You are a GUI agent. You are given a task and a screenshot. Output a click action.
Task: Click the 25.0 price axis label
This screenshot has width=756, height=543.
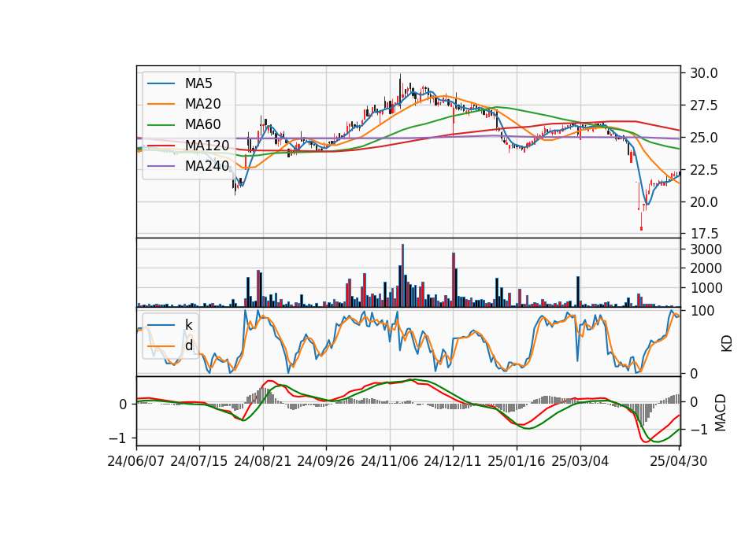tap(703, 138)
